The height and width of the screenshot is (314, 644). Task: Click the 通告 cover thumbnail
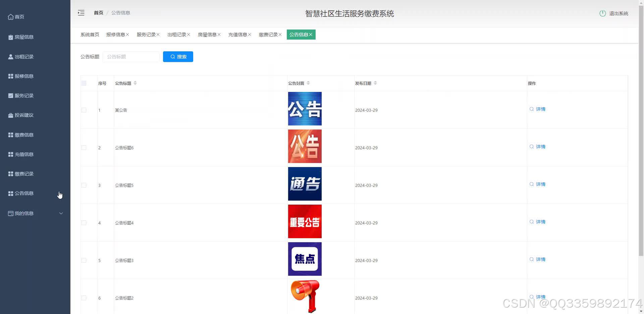click(305, 184)
